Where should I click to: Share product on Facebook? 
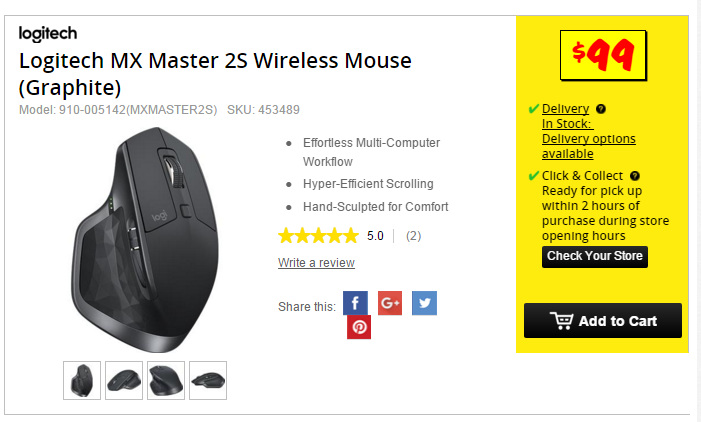click(x=355, y=303)
